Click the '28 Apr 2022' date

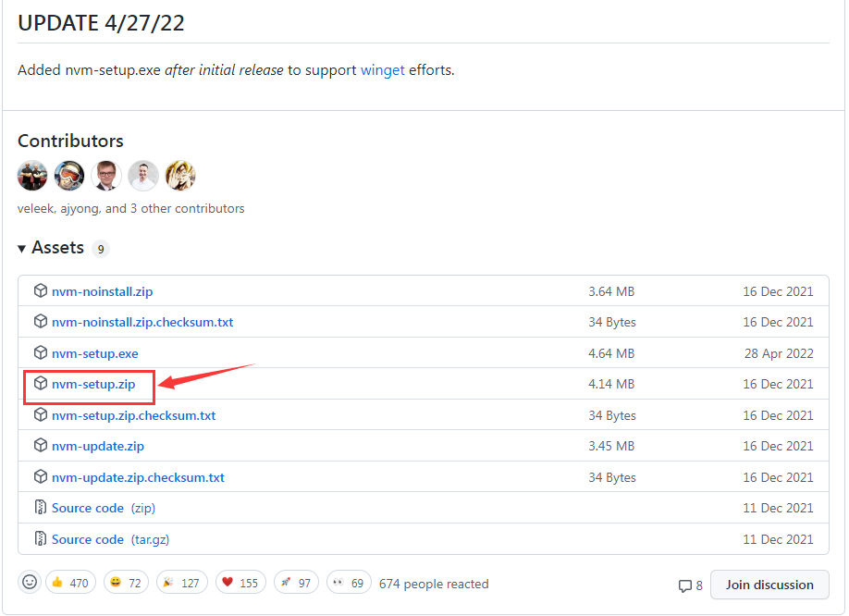(779, 353)
